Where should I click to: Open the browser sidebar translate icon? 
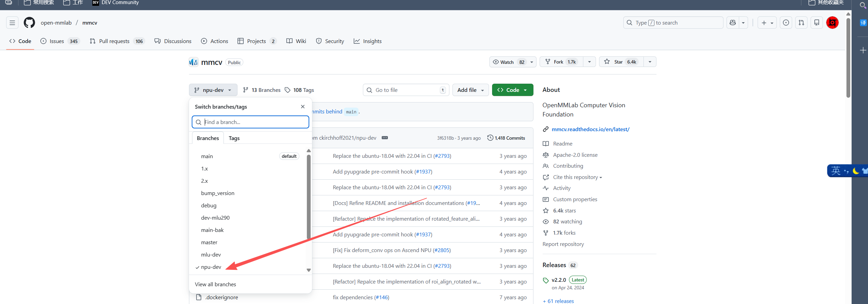(x=863, y=23)
